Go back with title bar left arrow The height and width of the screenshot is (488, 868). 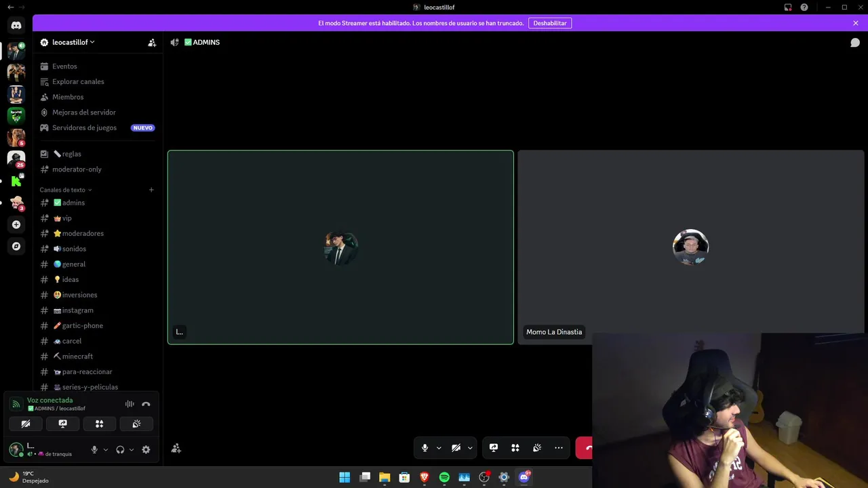coord(10,7)
